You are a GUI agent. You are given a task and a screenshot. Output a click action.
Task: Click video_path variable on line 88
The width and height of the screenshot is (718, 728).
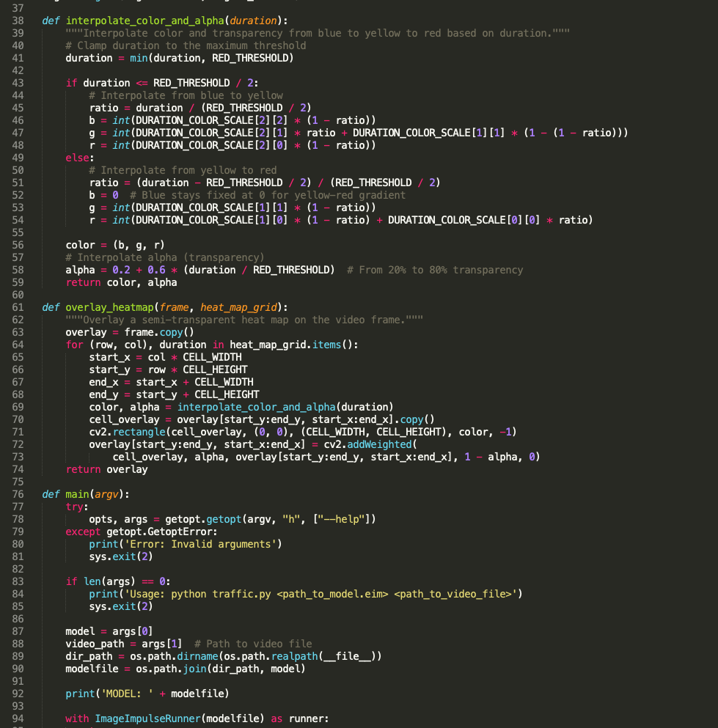[x=95, y=644]
